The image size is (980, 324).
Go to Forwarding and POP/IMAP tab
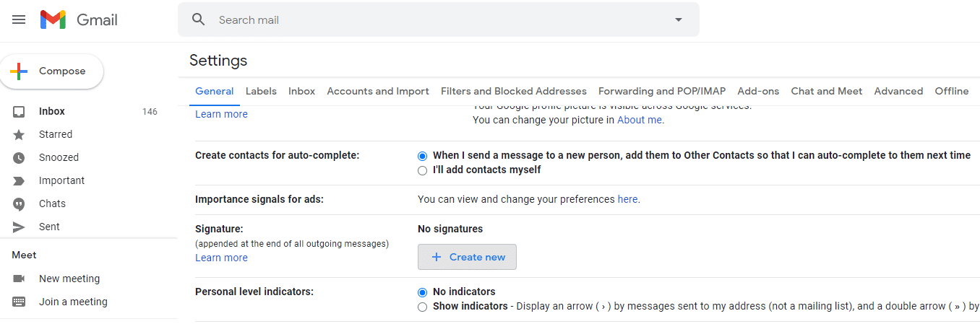pos(661,92)
